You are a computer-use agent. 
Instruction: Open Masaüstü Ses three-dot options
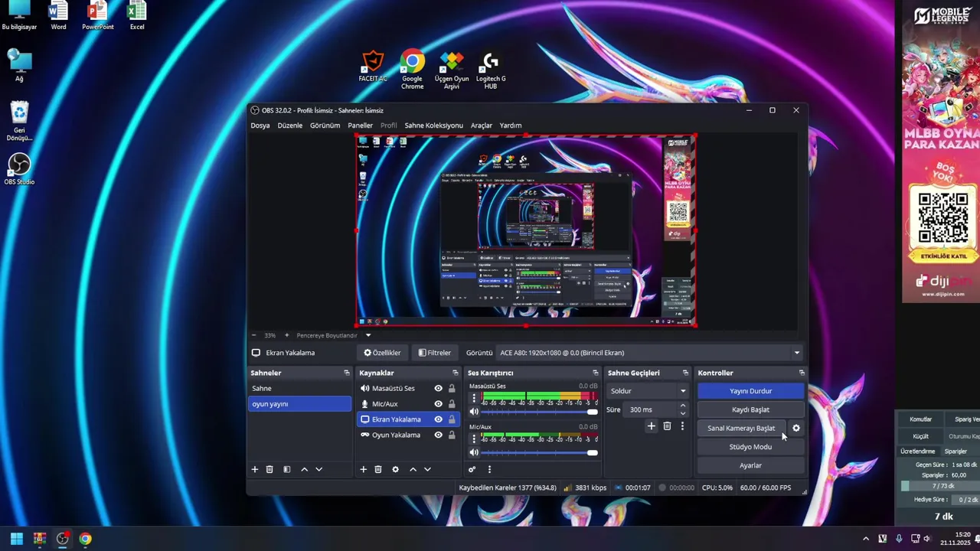point(474,398)
